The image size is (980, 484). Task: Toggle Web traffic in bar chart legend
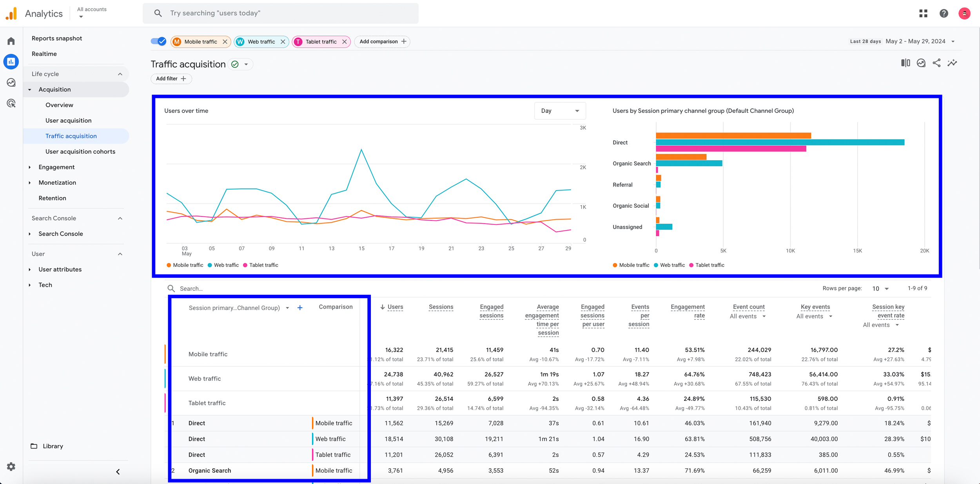pyautogui.click(x=669, y=265)
